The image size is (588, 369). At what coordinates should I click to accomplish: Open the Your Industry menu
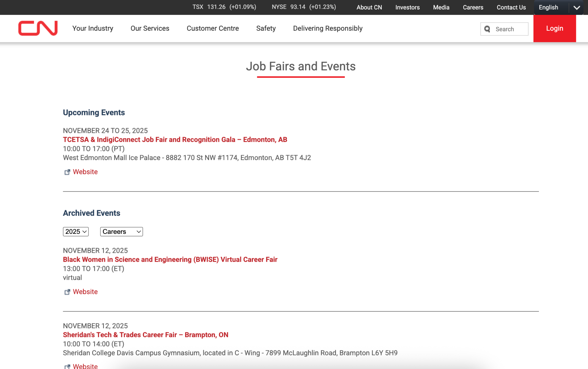coord(93,28)
